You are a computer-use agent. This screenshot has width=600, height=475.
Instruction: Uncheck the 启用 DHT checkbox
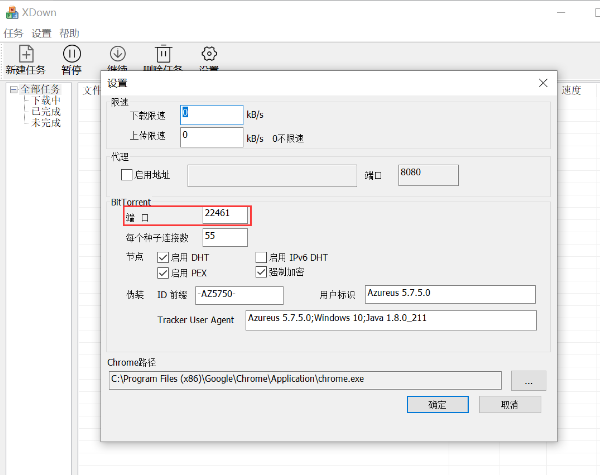(164, 257)
